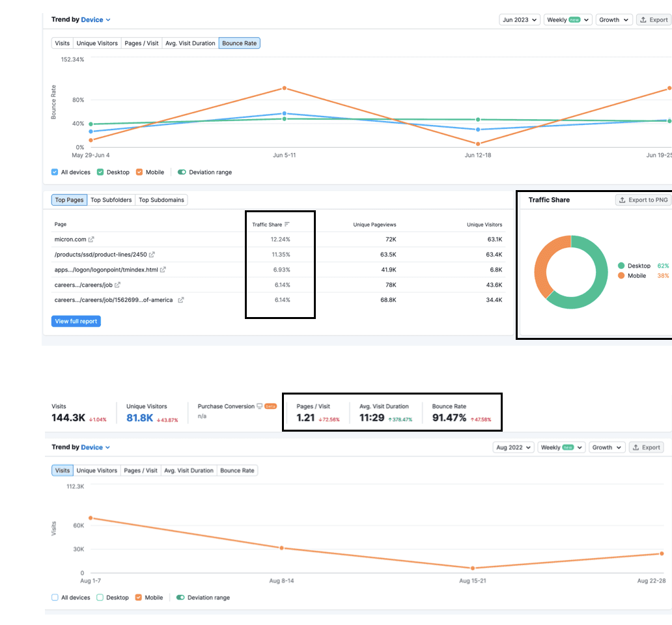
Task: Click the Unique Pageviews column header
Action: (x=374, y=225)
